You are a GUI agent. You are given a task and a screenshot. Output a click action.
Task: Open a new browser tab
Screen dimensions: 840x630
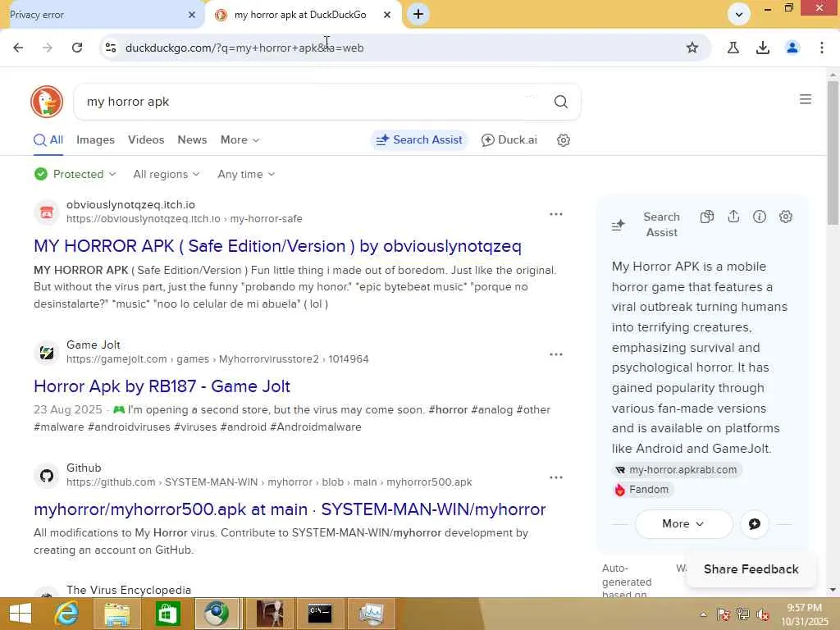pyautogui.click(x=418, y=15)
